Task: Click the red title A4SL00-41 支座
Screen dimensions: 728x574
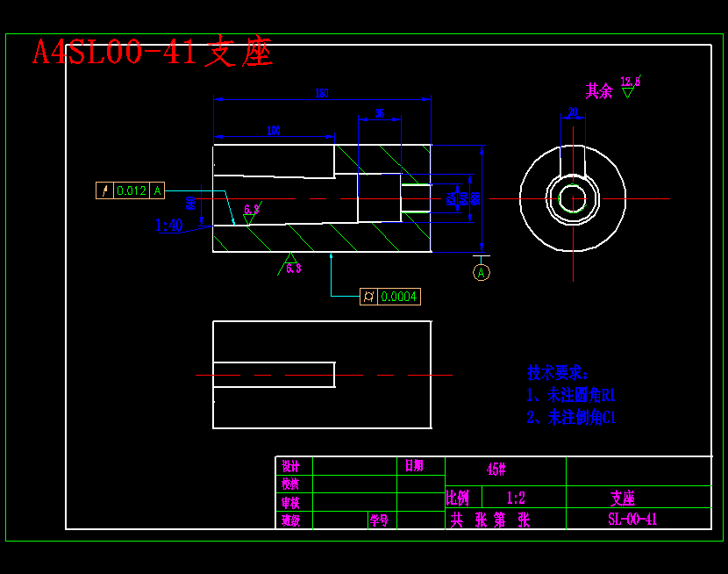Action: coord(153,51)
